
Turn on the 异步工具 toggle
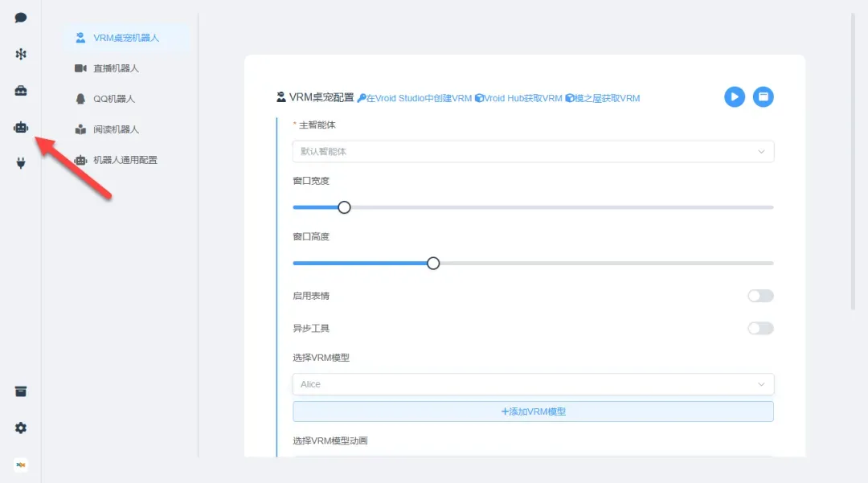tap(759, 328)
